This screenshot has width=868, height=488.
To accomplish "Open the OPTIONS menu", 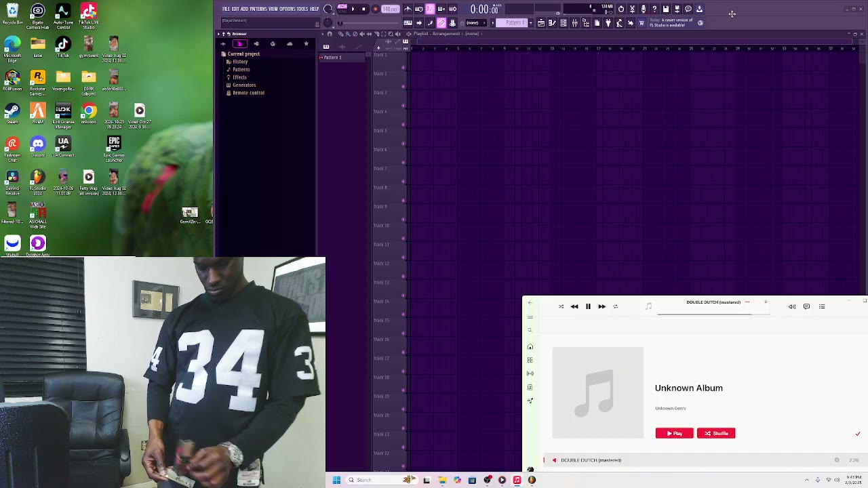I will tap(287, 9).
